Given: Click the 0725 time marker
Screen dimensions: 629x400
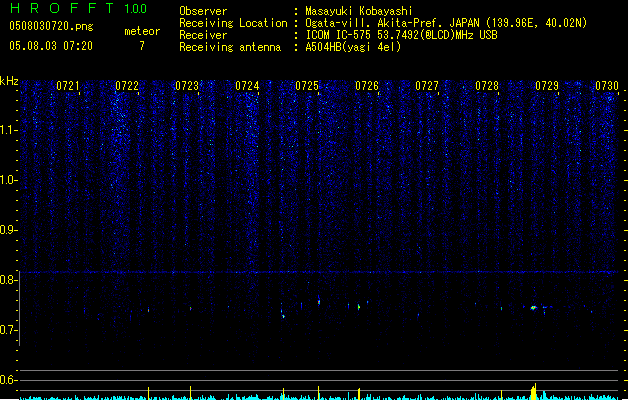Looking at the screenshot, I should [x=307, y=86].
